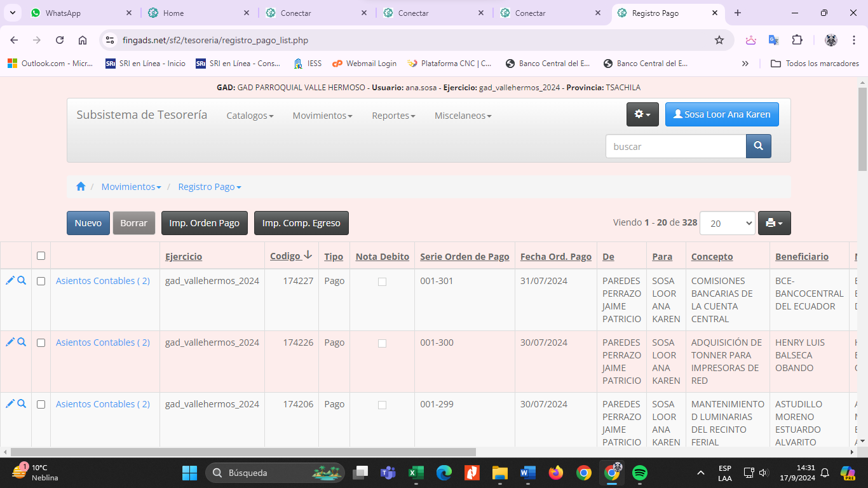Screen dimensions: 868x488
Task: Click the edit pencil for record 174227
Action: [x=10, y=280]
